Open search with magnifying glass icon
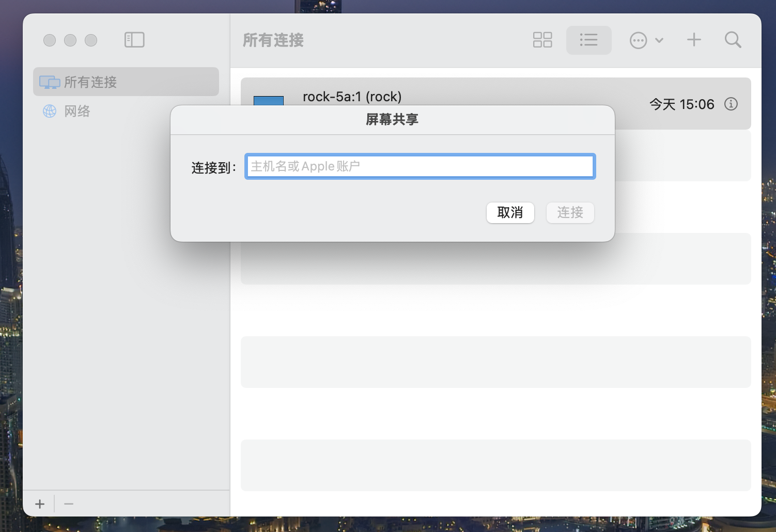 click(733, 40)
